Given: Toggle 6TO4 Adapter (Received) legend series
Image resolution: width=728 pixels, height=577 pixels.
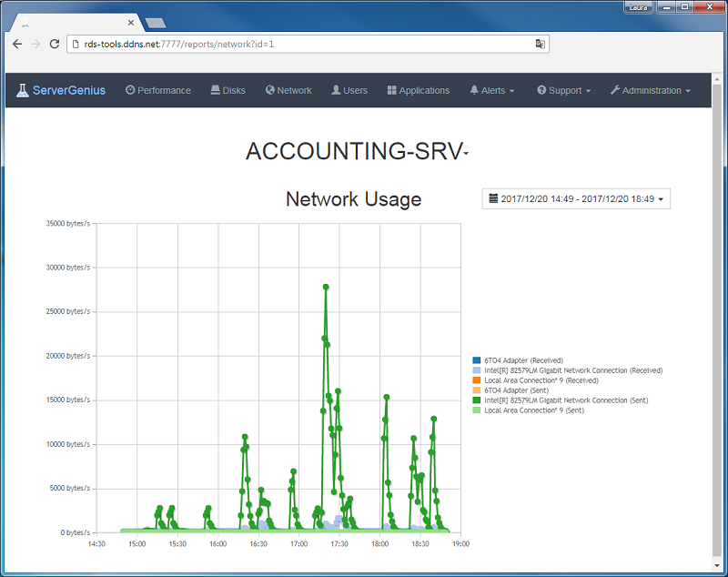Looking at the screenshot, I should (523, 360).
